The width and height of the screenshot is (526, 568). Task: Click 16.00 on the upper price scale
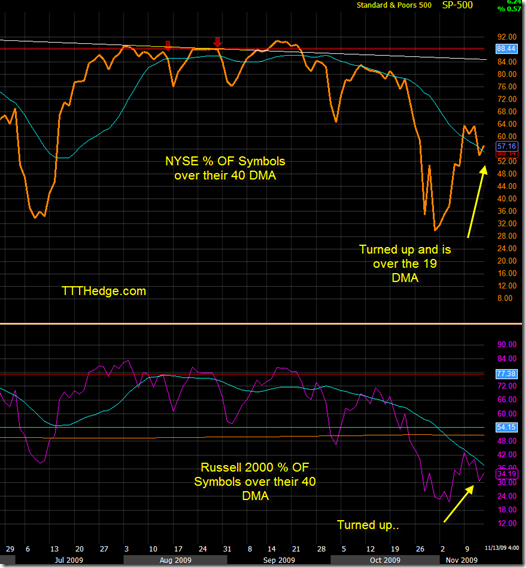click(507, 273)
